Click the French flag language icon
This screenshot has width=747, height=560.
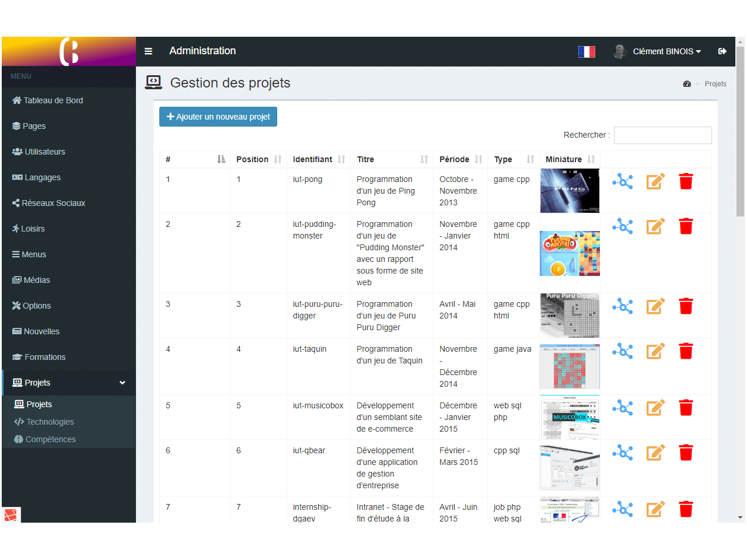[587, 52]
